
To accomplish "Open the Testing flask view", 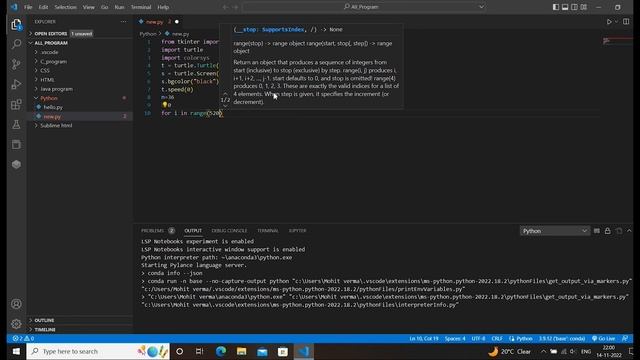I will click(16, 124).
